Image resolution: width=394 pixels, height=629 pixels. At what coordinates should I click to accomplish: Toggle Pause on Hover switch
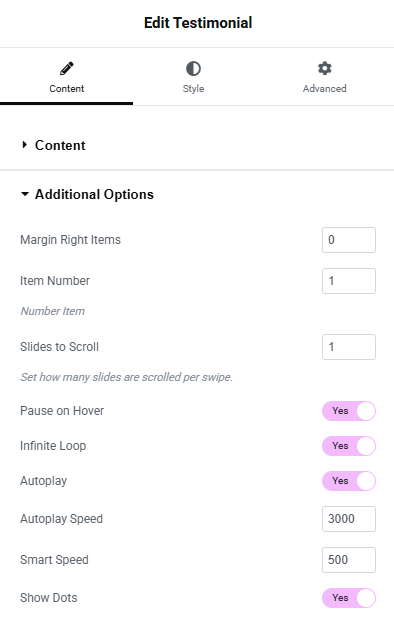(x=349, y=411)
